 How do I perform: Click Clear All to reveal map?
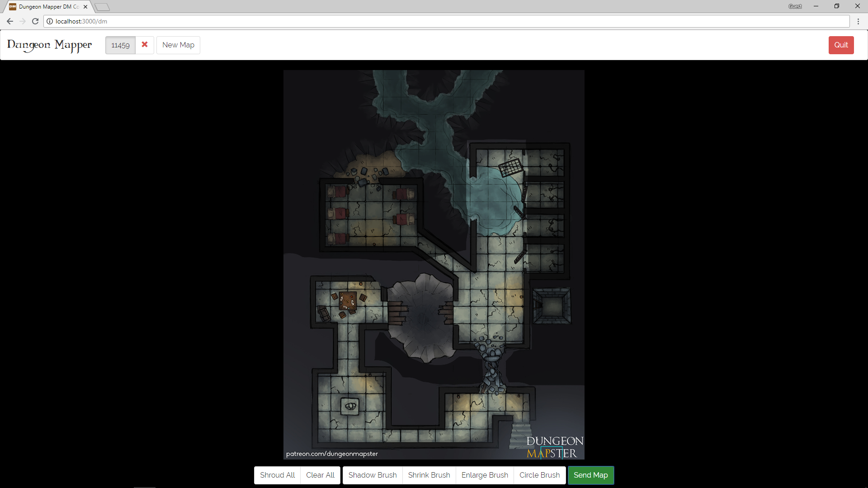(320, 475)
